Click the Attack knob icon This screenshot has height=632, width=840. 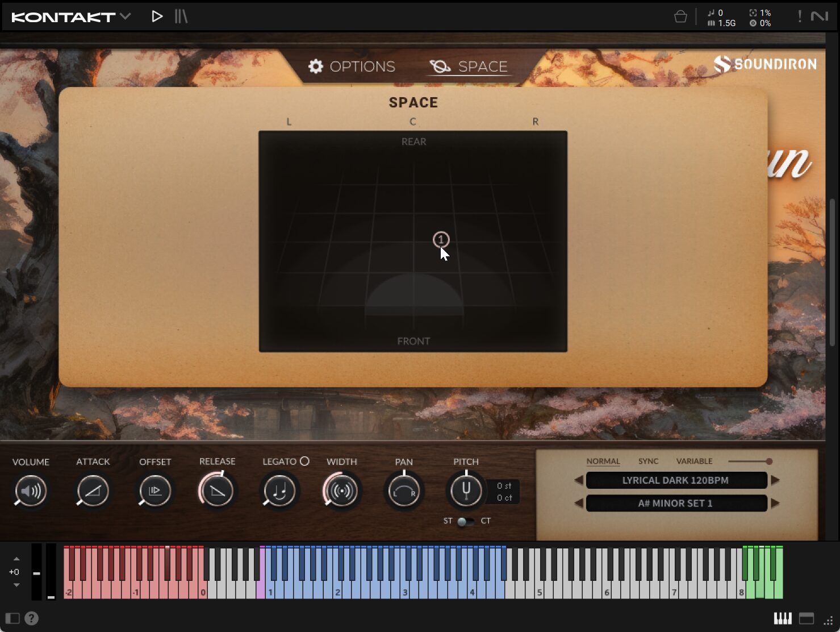click(93, 491)
